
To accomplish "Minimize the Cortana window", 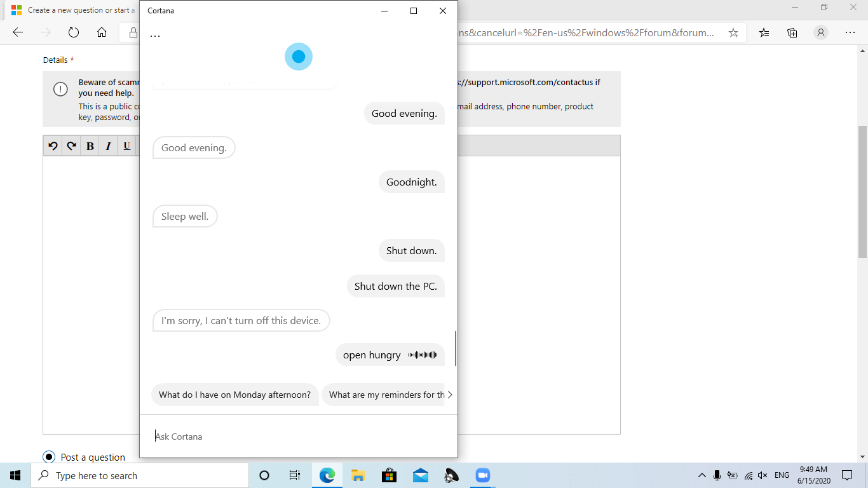I will pyautogui.click(x=384, y=11).
